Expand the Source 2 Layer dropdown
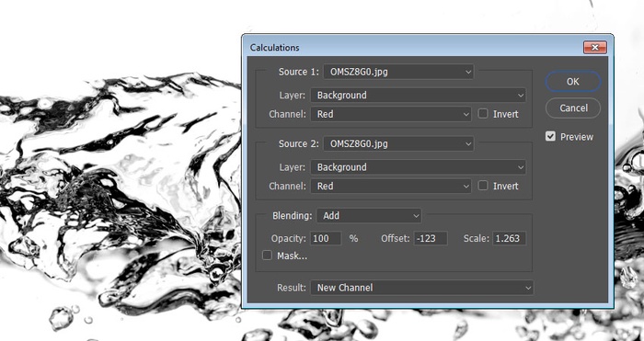The height and width of the screenshot is (341, 644). 418,167
